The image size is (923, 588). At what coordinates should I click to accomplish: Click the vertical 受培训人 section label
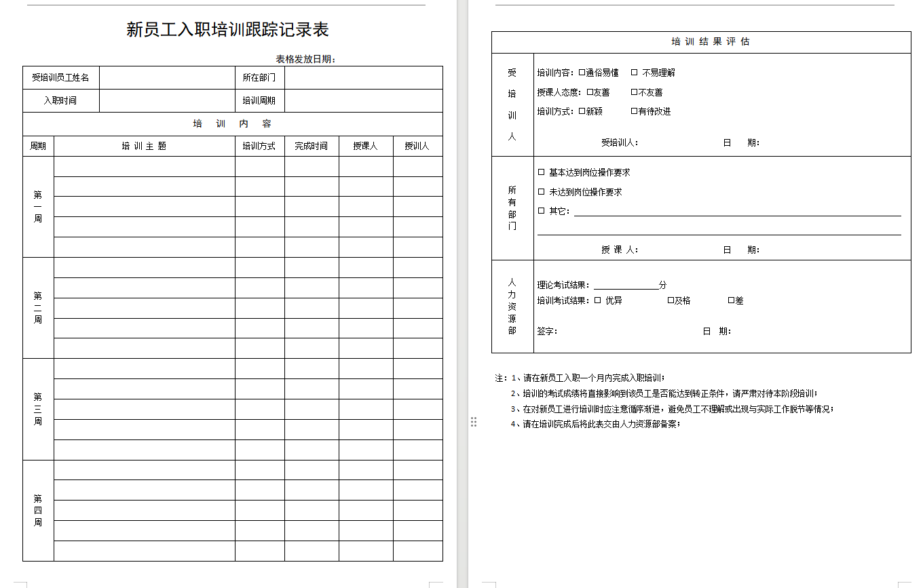(512, 104)
